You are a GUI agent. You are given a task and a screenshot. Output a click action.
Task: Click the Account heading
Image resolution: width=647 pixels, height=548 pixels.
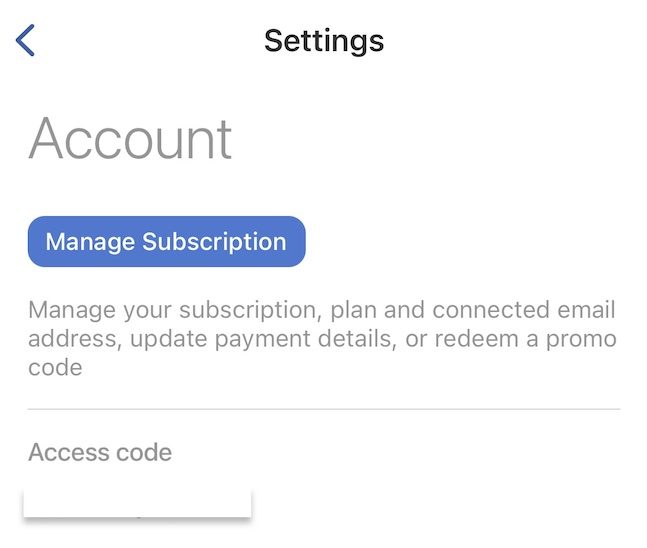[x=130, y=139]
